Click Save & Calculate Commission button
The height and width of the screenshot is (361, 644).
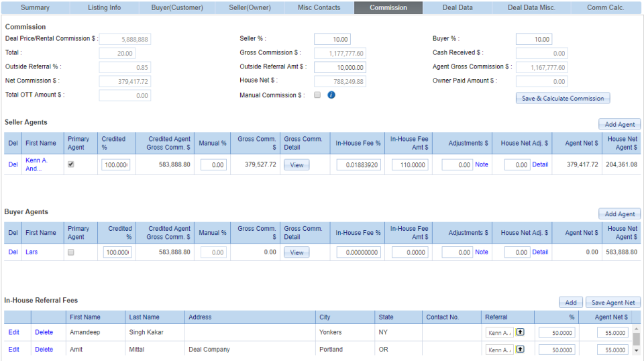[x=563, y=98]
